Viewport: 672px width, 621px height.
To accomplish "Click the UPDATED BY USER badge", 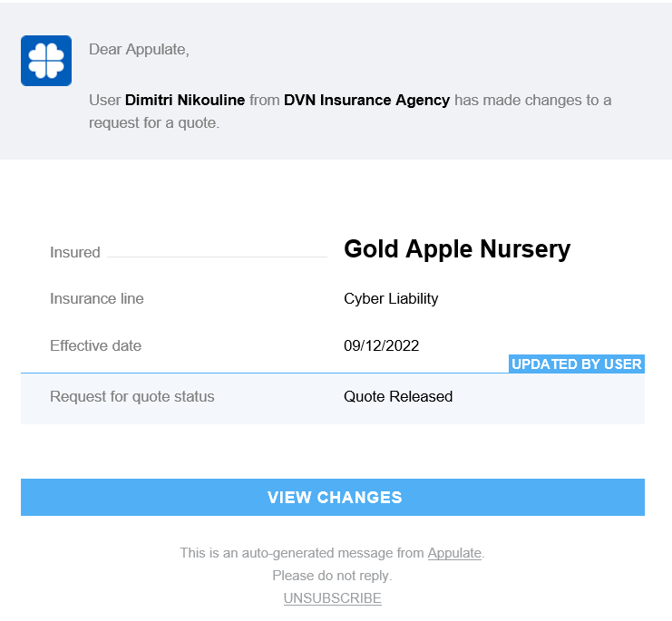I will pyautogui.click(x=576, y=364).
